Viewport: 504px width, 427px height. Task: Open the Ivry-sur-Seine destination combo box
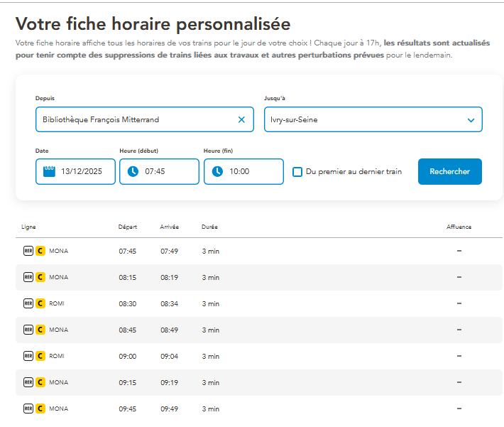373,119
